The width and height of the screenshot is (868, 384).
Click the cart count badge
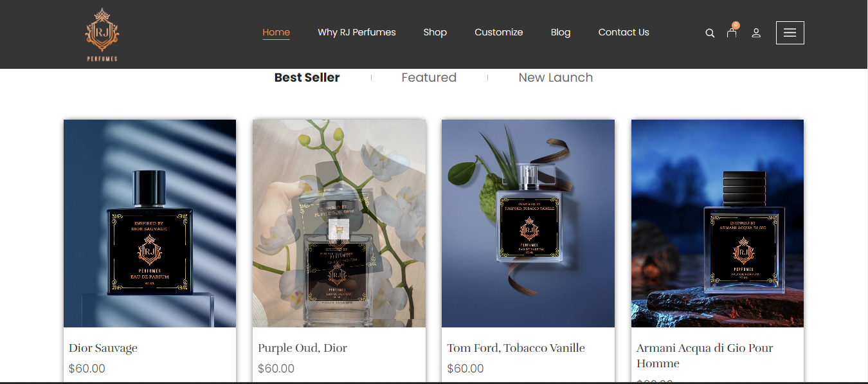click(736, 26)
